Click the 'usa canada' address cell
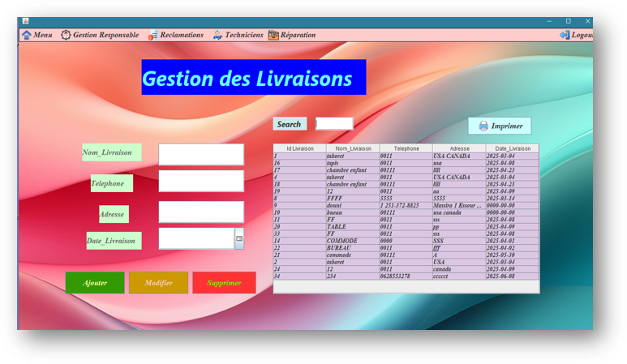The image size is (627, 364). pos(459,212)
